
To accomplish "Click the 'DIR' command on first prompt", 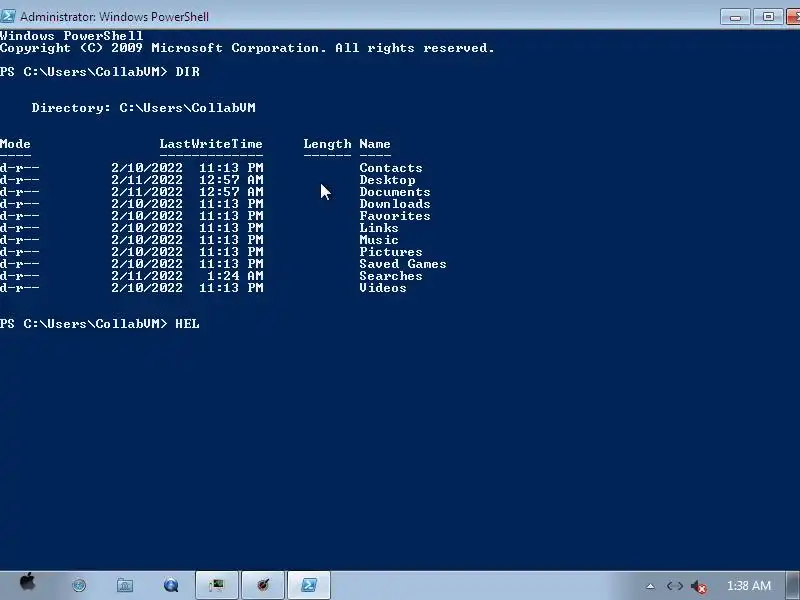I will pos(187,72).
